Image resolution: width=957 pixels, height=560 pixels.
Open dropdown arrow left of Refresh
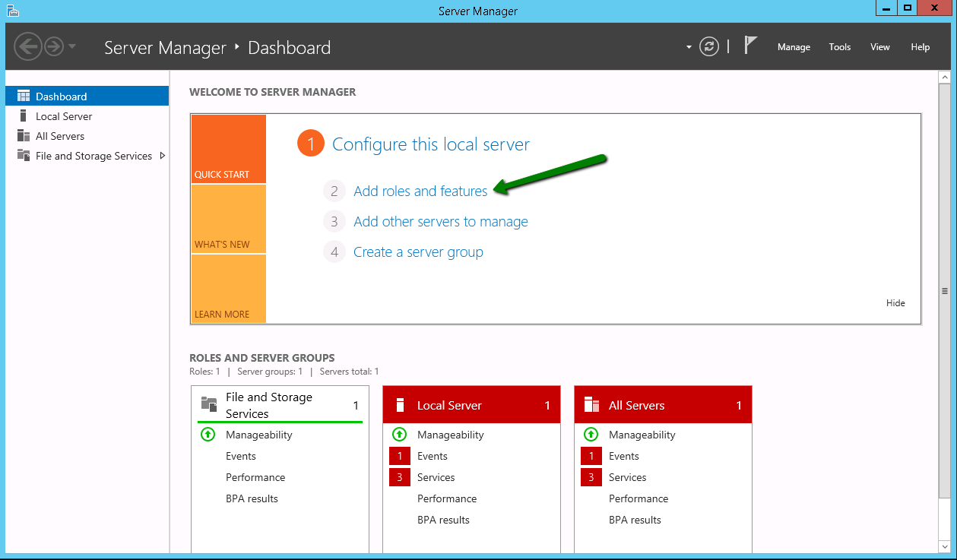689,47
